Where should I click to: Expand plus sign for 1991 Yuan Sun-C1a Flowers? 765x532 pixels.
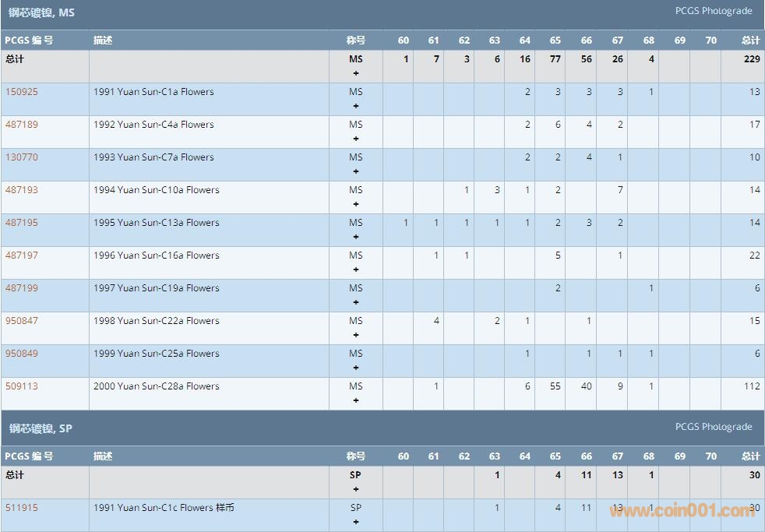click(356, 106)
